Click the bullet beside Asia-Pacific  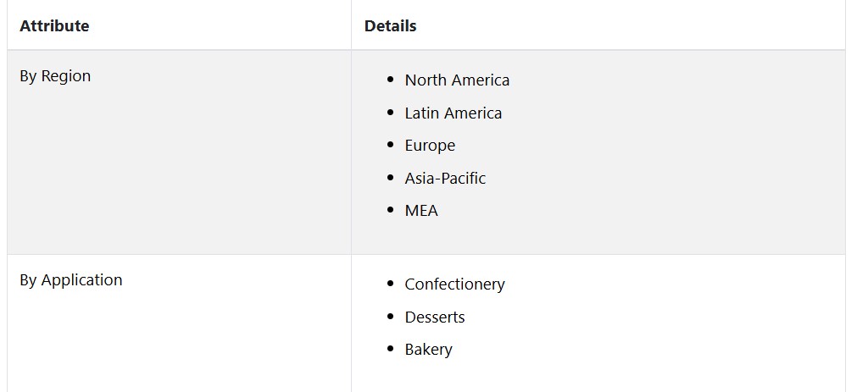pos(391,178)
